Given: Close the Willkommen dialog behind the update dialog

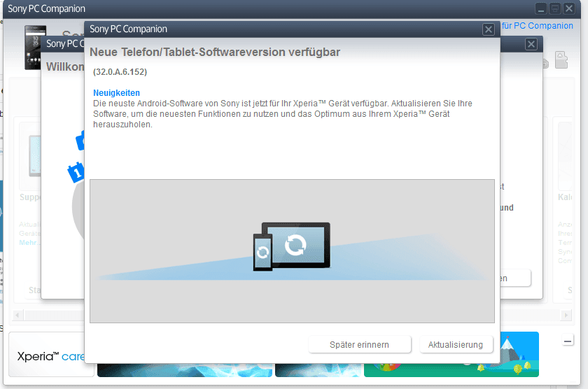Looking at the screenshot, I should click(531, 44).
